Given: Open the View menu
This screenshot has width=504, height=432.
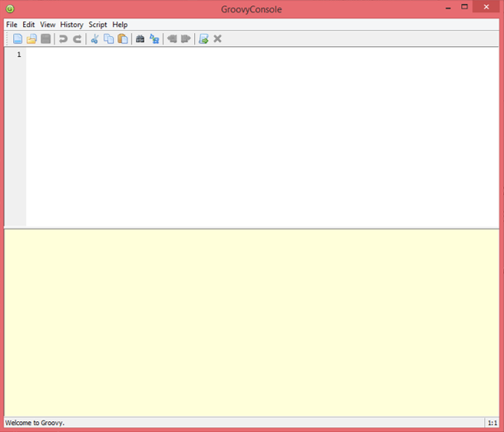Looking at the screenshot, I should pyautogui.click(x=48, y=25).
